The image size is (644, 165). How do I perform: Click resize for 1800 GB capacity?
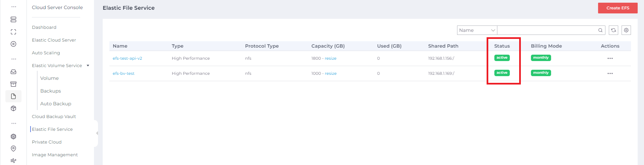[331, 58]
